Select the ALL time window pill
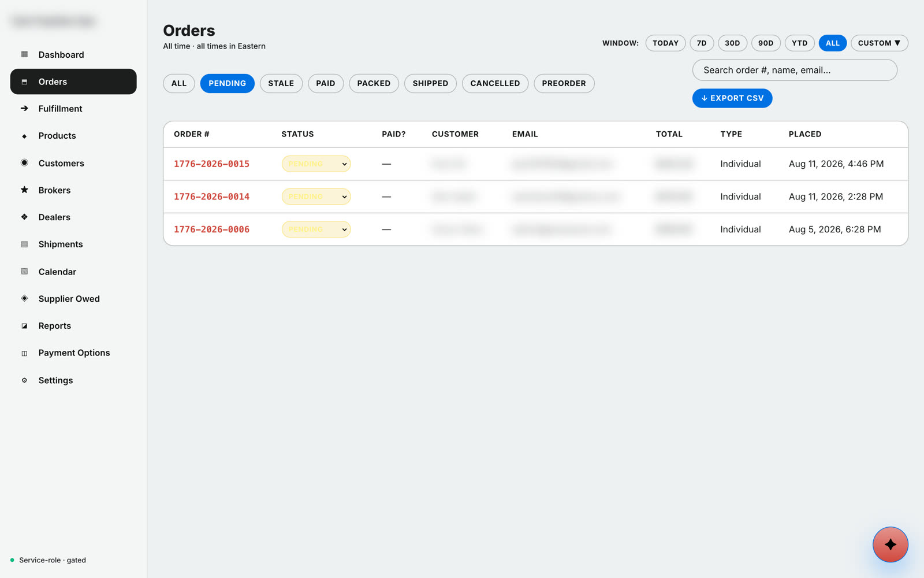This screenshot has height=578, width=924. [832, 43]
